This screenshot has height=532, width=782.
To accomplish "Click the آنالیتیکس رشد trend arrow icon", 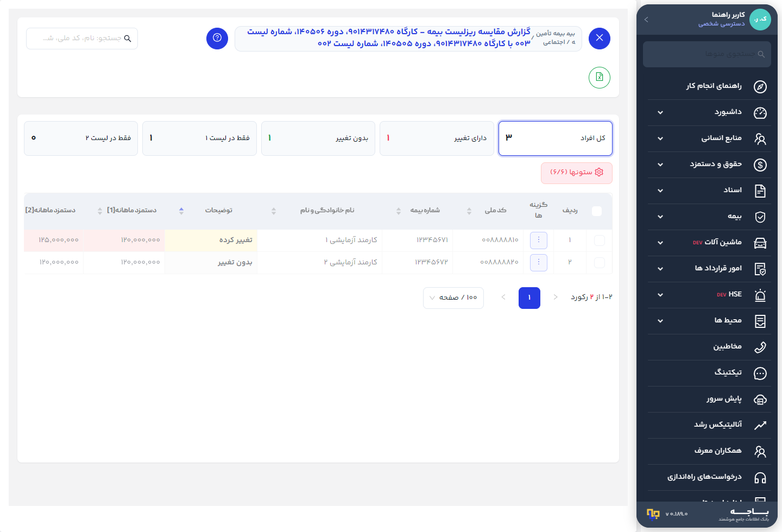I will point(760,425).
